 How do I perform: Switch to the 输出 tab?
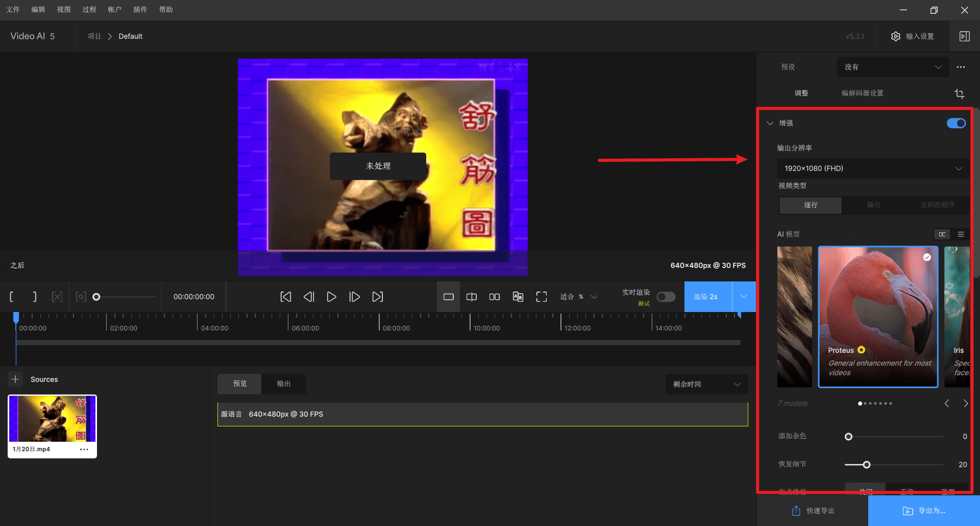pyautogui.click(x=284, y=384)
